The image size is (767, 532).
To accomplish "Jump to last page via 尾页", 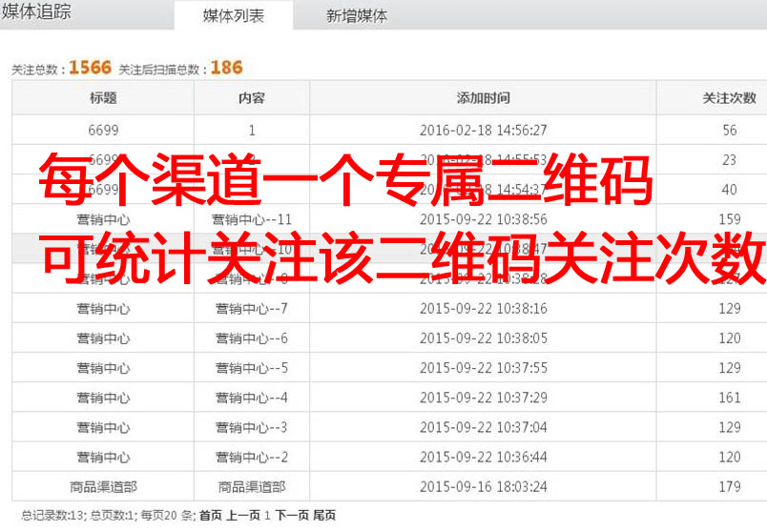I will pyautogui.click(x=324, y=516).
